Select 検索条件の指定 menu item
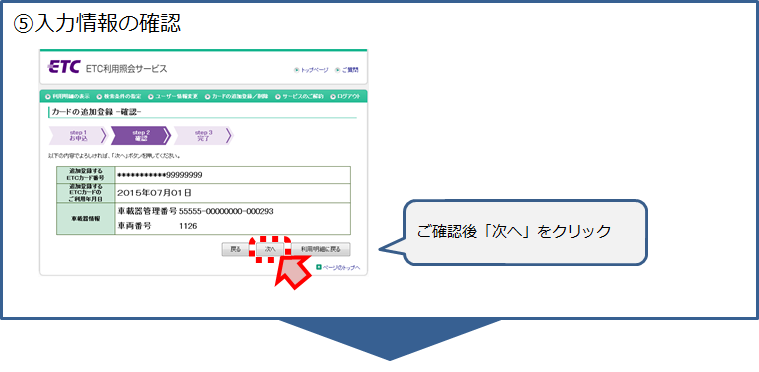759x372 pixels. coord(122,96)
